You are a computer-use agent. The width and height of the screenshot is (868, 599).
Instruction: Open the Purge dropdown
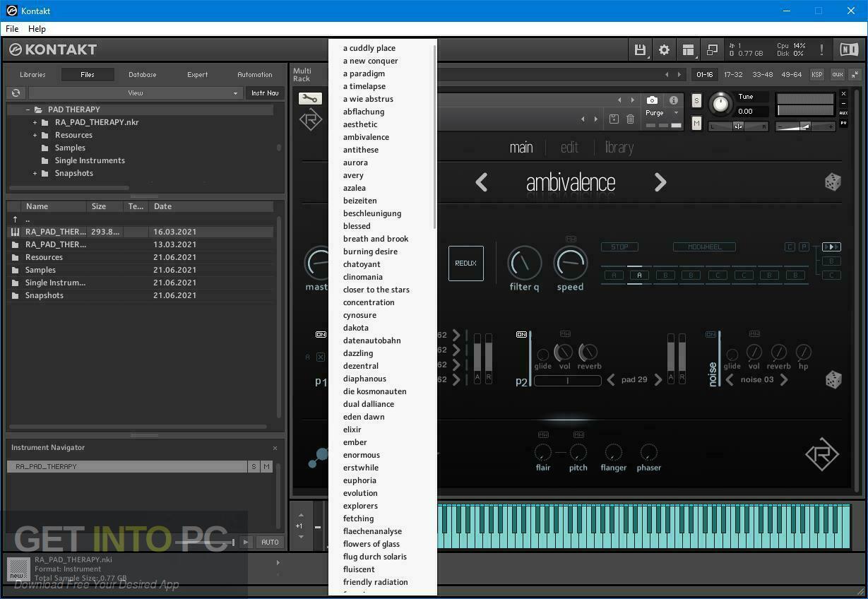[662, 113]
